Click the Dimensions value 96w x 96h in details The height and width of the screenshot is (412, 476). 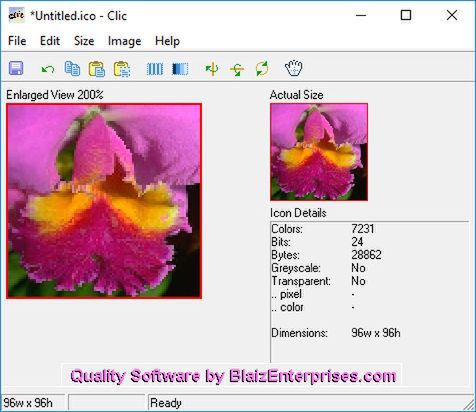[x=376, y=333]
